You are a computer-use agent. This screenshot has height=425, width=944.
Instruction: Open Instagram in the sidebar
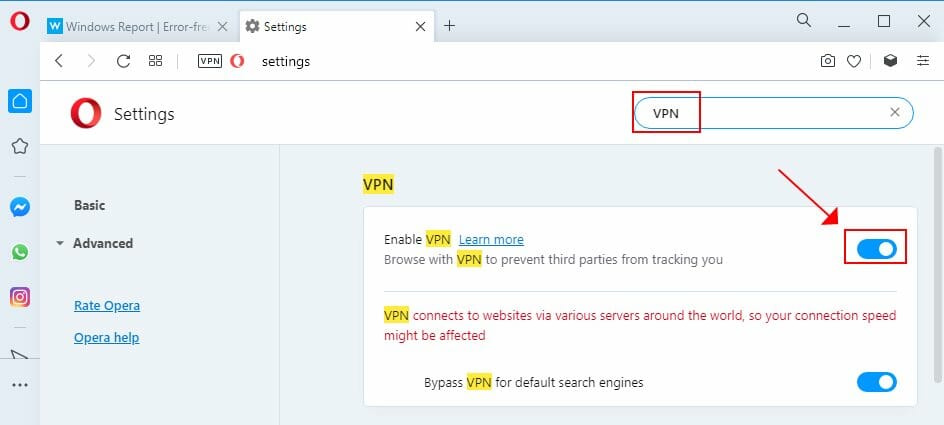click(x=20, y=297)
